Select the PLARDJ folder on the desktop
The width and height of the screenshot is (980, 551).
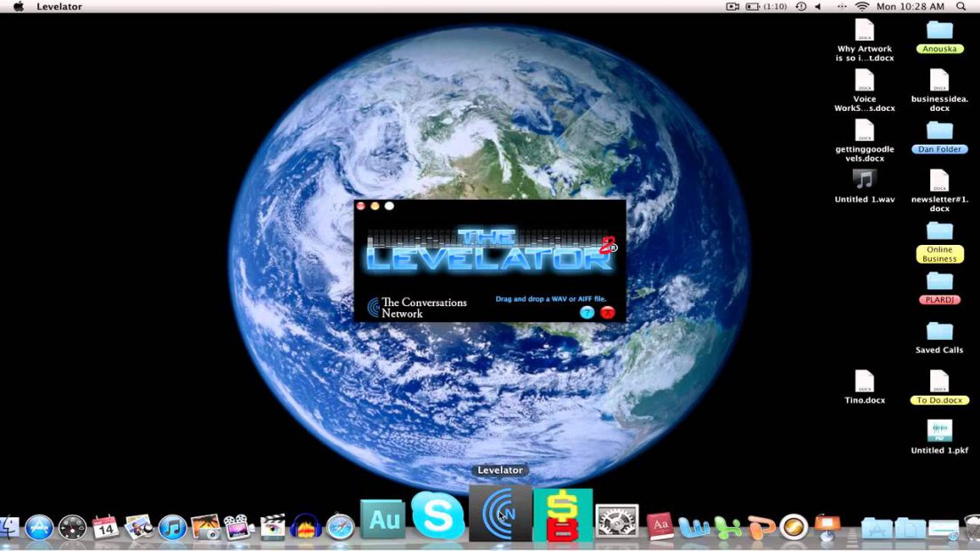(x=939, y=288)
